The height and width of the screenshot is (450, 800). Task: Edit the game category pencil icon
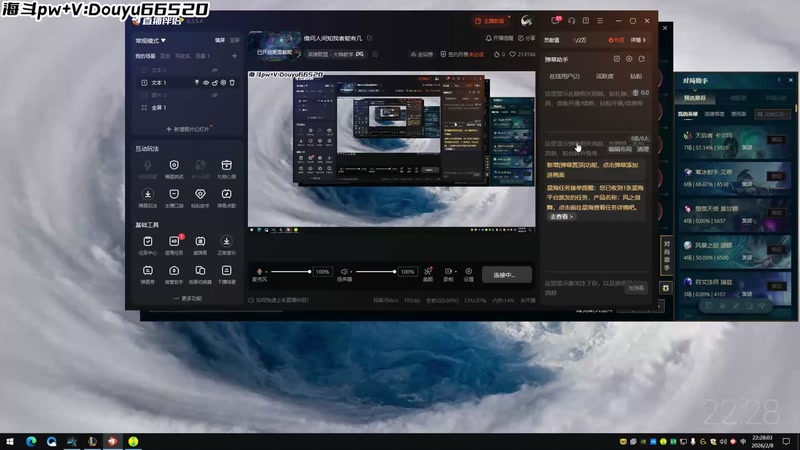376,54
